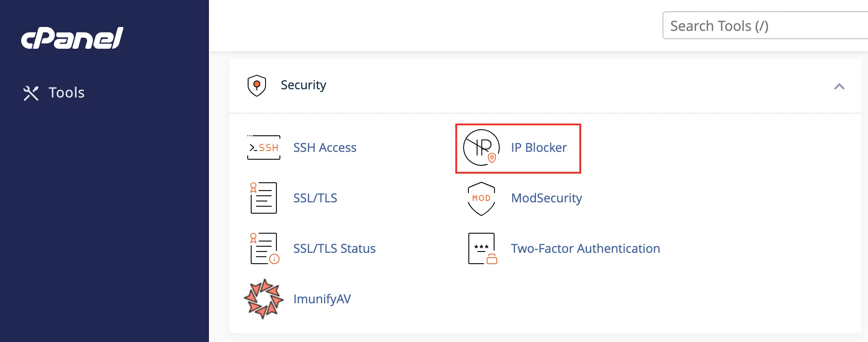Screen dimensions: 868x342
Task: Open the Two-Factor Authentication link
Action: tap(585, 248)
